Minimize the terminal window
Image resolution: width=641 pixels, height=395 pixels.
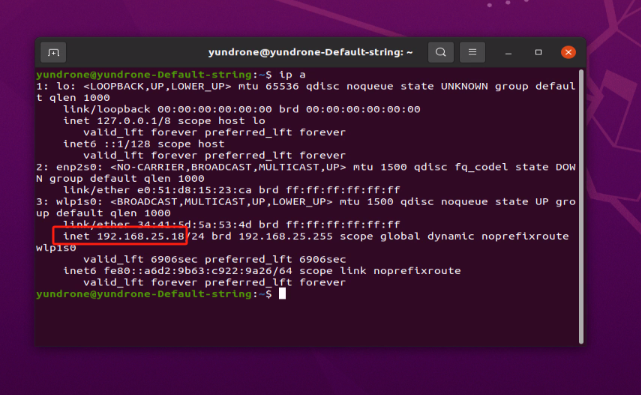pyautogui.click(x=508, y=53)
